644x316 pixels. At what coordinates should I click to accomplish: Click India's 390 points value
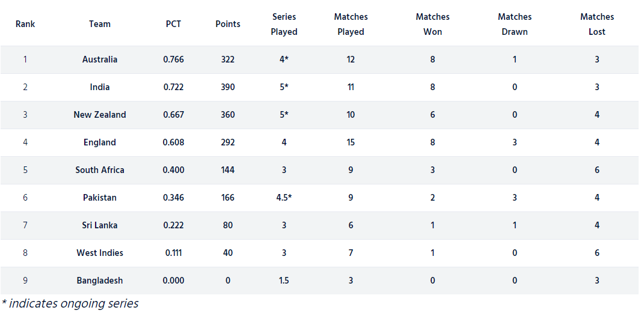[x=228, y=87]
